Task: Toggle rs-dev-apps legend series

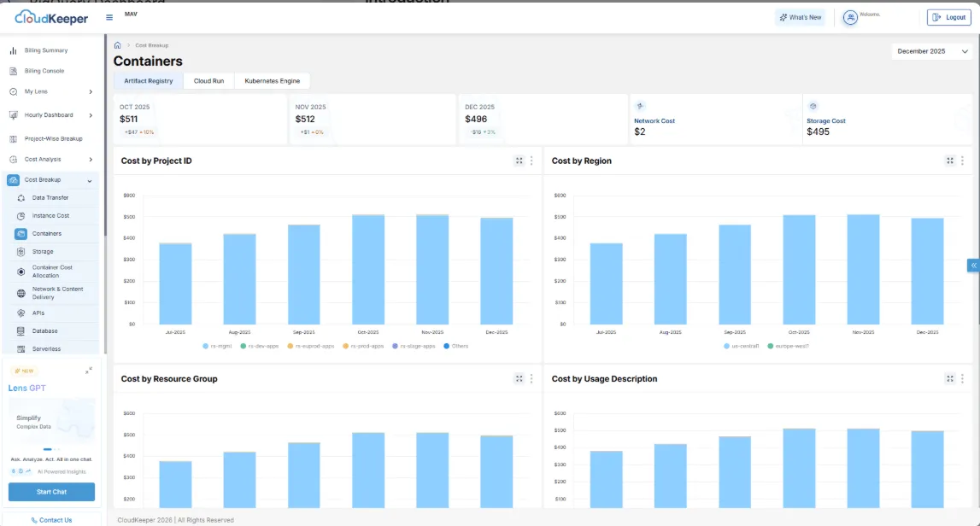Action: pyautogui.click(x=260, y=346)
